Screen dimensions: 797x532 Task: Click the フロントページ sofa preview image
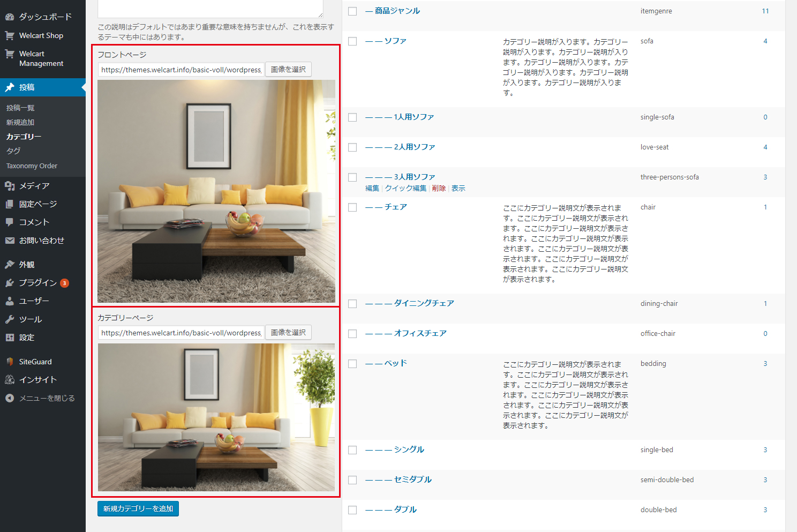[216, 191]
